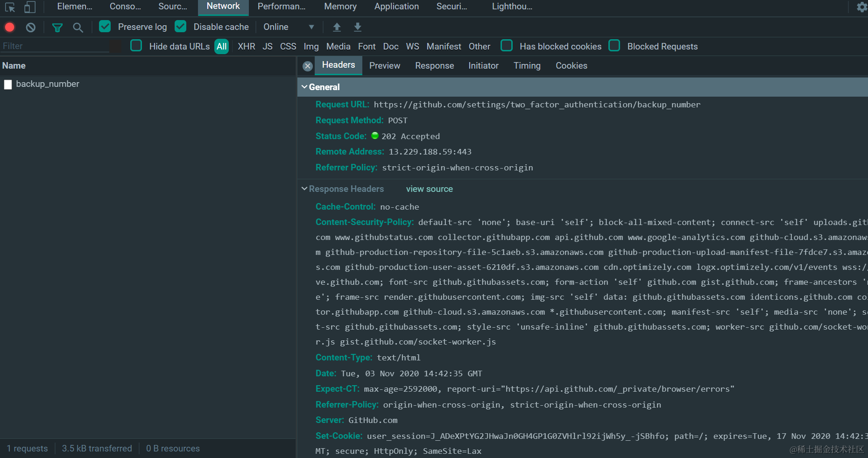The height and width of the screenshot is (458, 868).
Task: Click the Remote Address value 13.229.188.59:443
Action: pos(430,152)
